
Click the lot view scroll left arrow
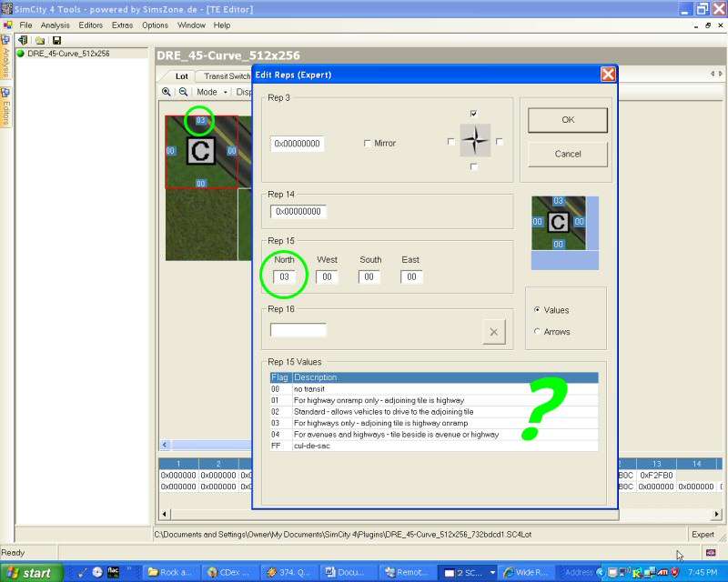[165, 445]
